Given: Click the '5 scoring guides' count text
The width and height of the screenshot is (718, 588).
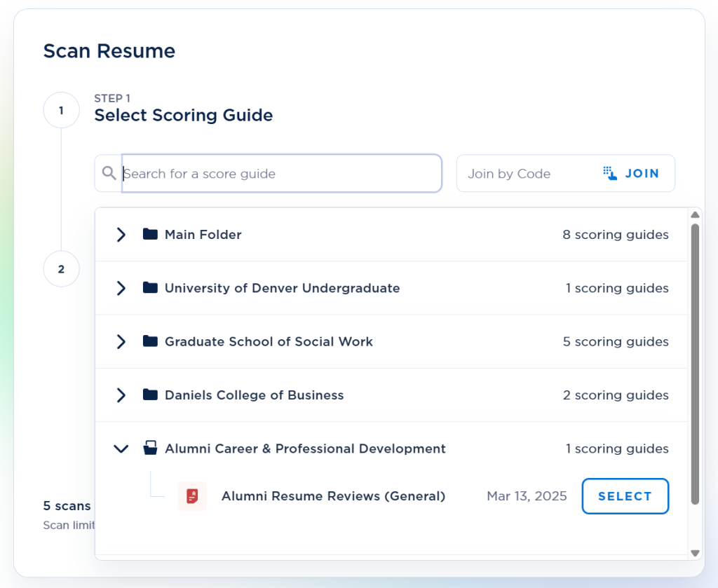Looking at the screenshot, I should [616, 342].
